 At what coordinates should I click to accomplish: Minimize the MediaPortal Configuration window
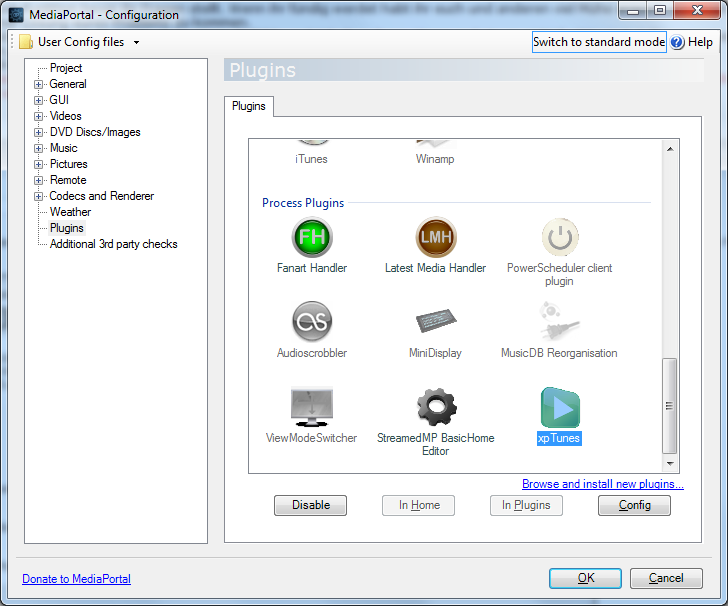633,11
